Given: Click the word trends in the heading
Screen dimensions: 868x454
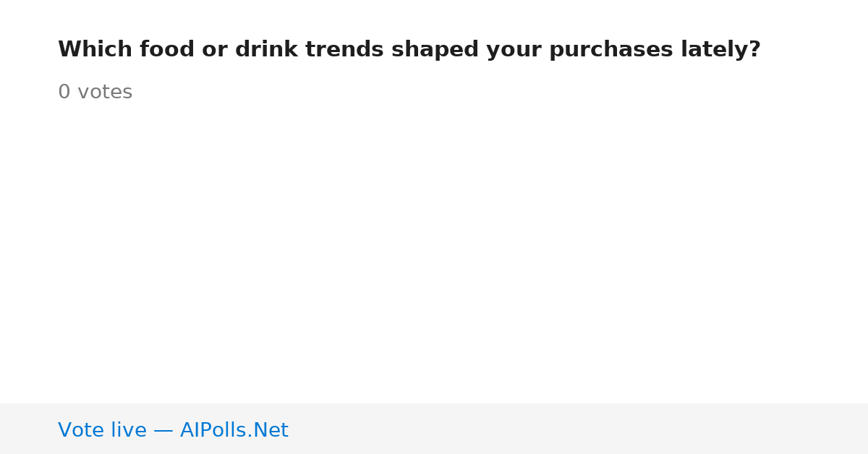Looking at the screenshot, I should click(344, 50).
